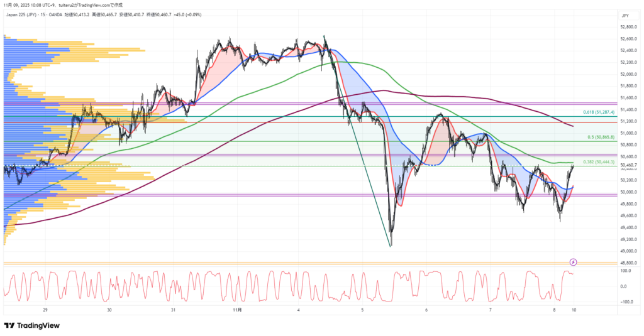Click the oscillator -100.0 scale label

625,301
